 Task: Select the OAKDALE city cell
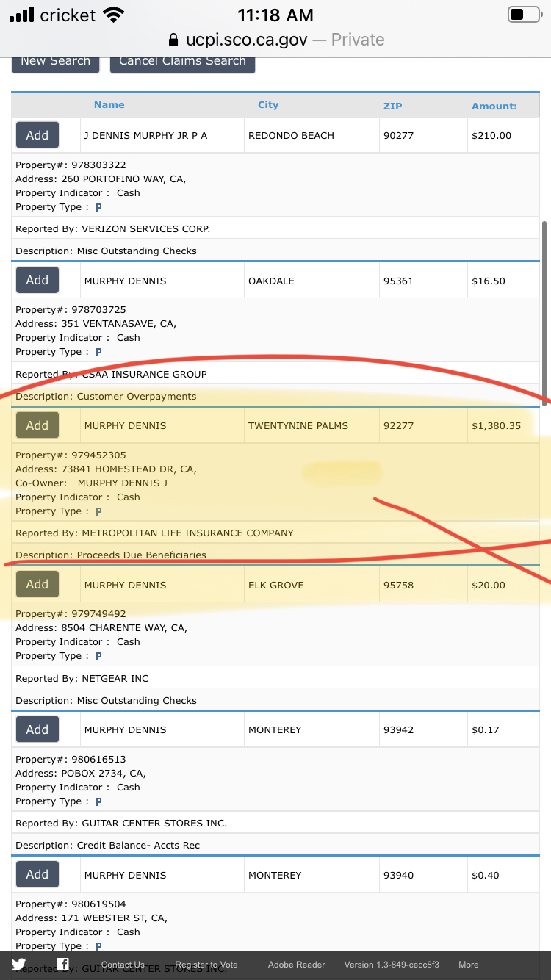point(272,281)
